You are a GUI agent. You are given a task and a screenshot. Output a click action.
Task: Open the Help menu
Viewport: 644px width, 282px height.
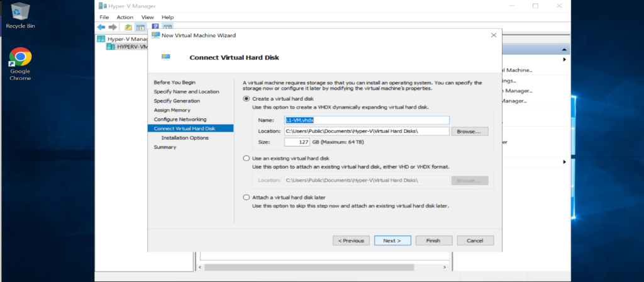167,17
